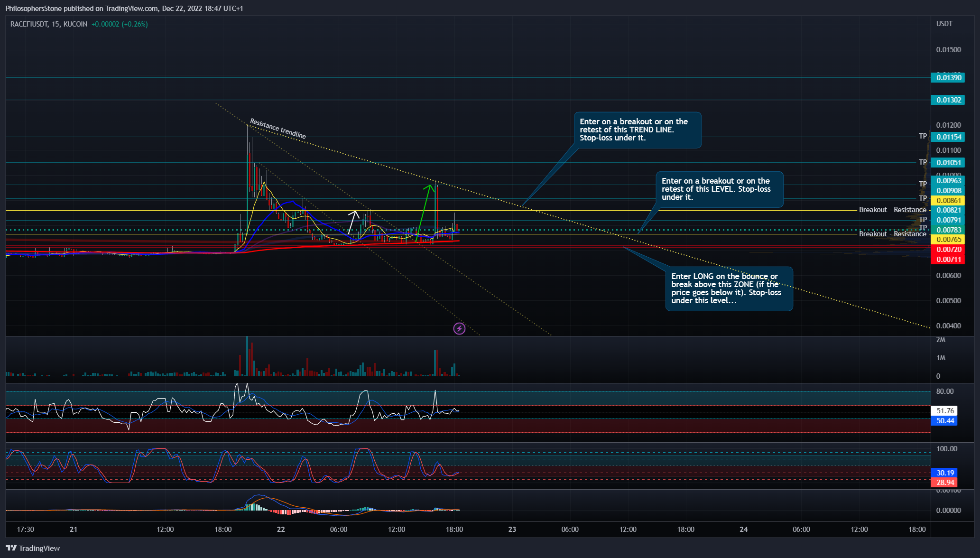This screenshot has width=980, height=558.
Task: Click the 0.01302 price label
Action: click(x=948, y=100)
